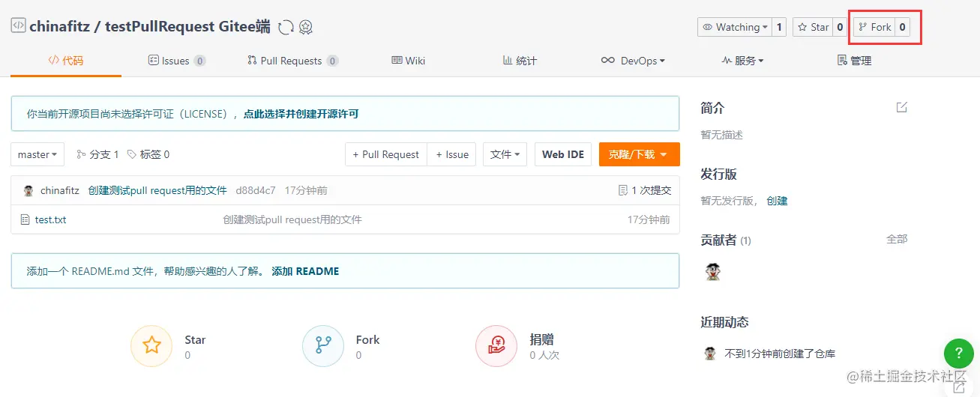Open the master branch dropdown
Image resolution: width=980 pixels, height=397 pixels.
37,154
